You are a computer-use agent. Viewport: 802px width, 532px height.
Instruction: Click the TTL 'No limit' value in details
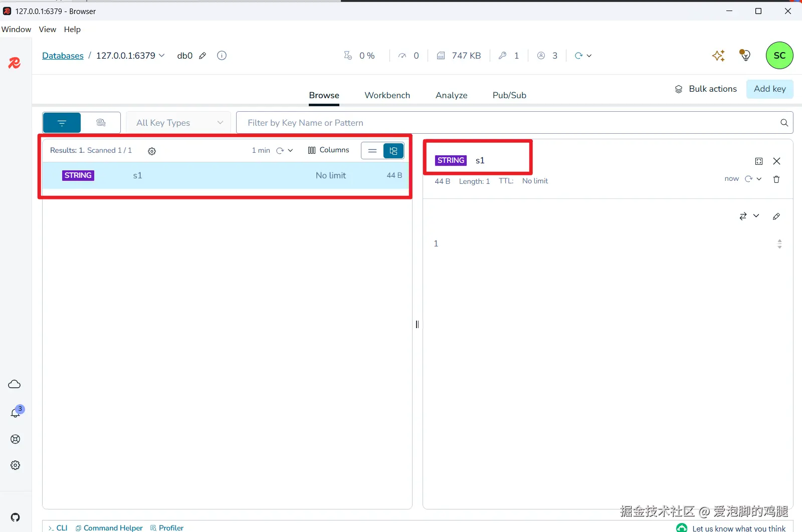tap(535, 181)
